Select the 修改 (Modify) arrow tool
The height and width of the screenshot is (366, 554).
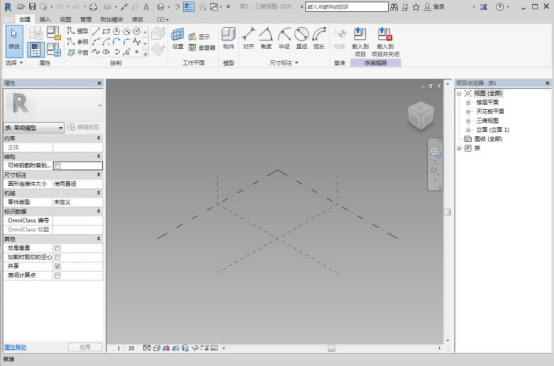(x=14, y=41)
